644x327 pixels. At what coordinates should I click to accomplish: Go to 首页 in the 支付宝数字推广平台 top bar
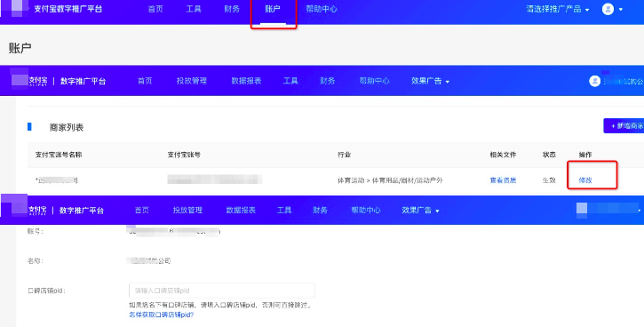(155, 9)
